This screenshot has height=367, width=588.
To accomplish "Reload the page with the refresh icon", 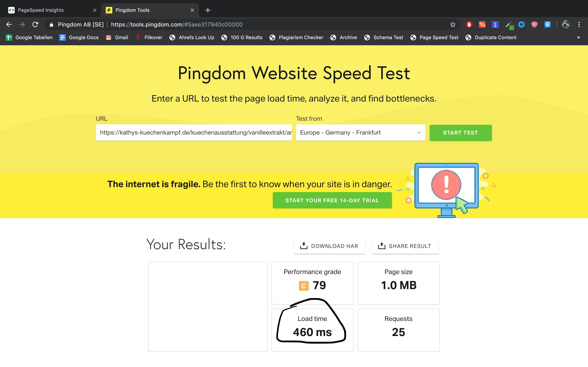I will pyautogui.click(x=35, y=24).
